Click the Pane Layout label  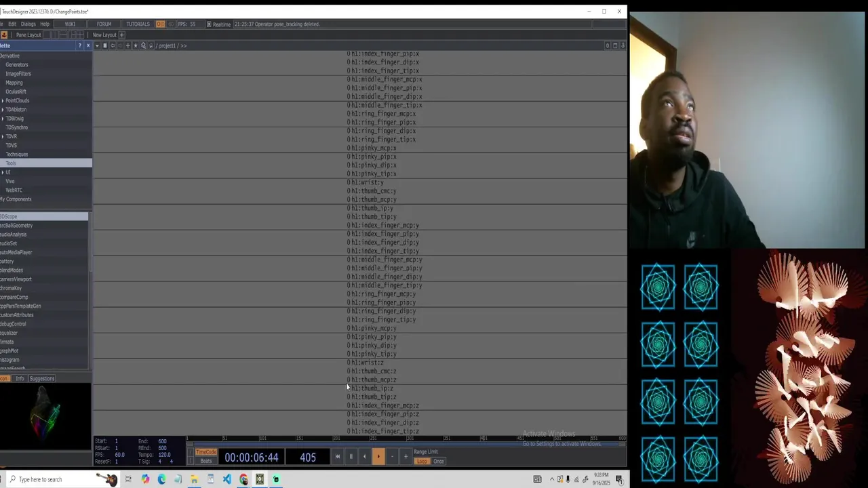pos(28,35)
